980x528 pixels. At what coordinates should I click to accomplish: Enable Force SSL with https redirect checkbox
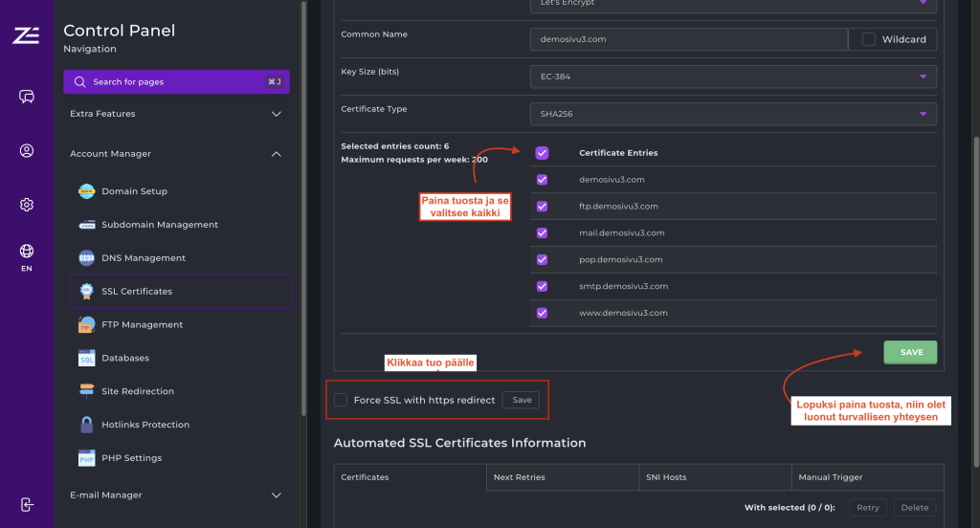[x=341, y=400]
